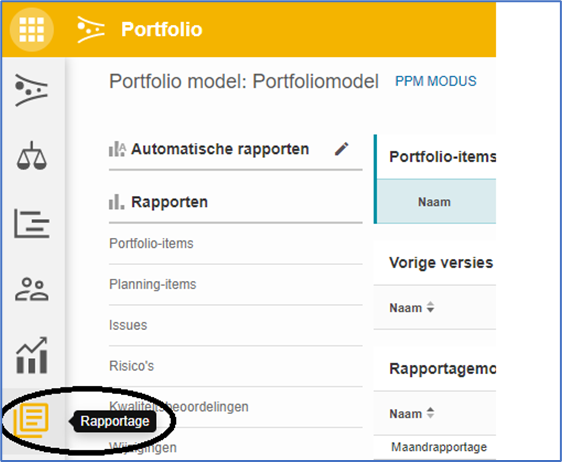Sort Rapportagemodellen by Naam arrows
The image size is (562, 462).
pos(430,413)
